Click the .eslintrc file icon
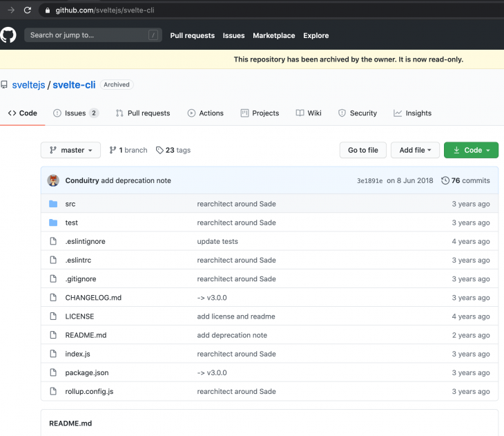Viewport: 504px width, 436px height. click(x=53, y=260)
